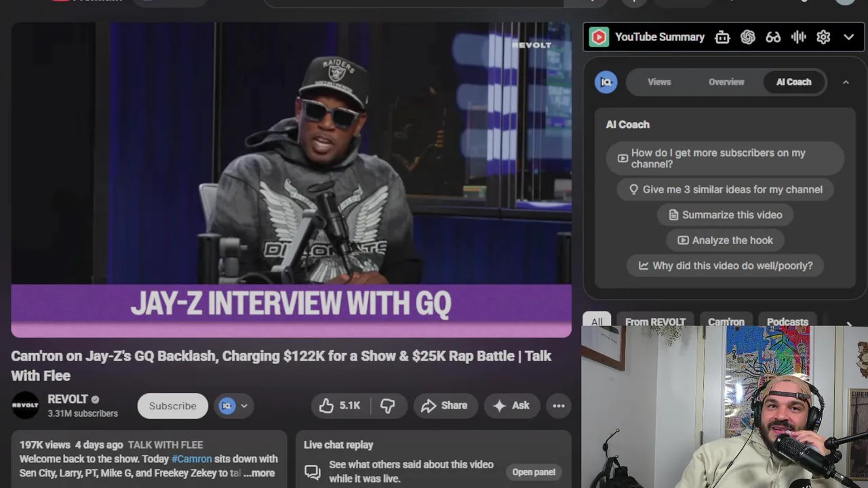Viewport: 868px width, 488px height.
Task: Collapse the YouTube Summary bar chevron
Action: point(848,37)
